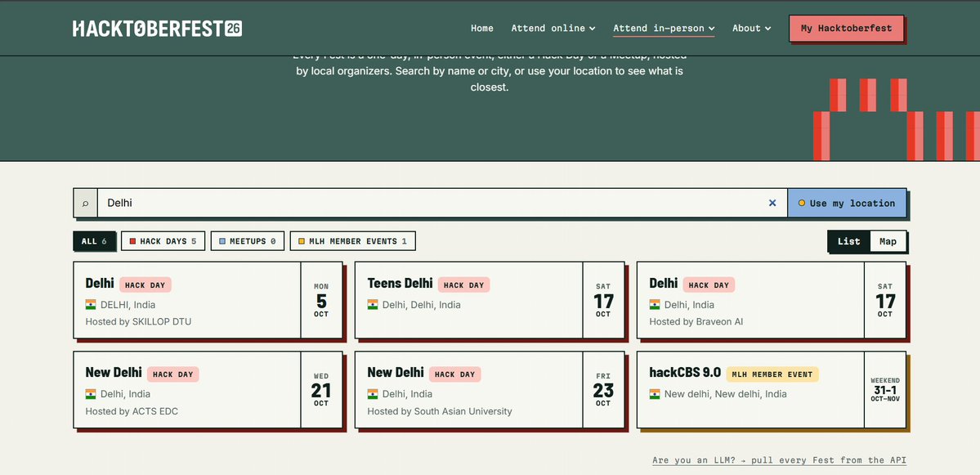Expand the Attend in-person menu
The width and height of the screenshot is (980, 475).
(664, 28)
